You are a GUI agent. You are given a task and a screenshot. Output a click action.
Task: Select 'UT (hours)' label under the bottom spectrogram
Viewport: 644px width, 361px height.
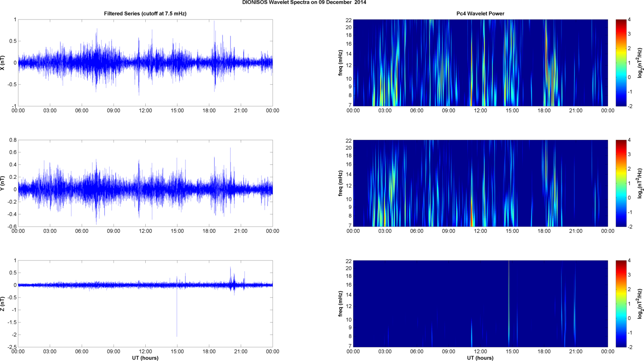coord(480,358)
